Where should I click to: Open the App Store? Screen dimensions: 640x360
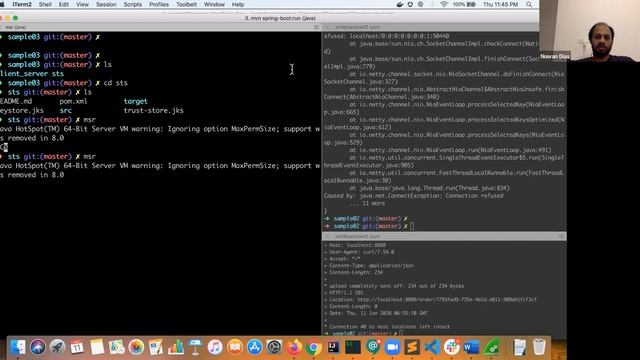click(x=255, y=347)
